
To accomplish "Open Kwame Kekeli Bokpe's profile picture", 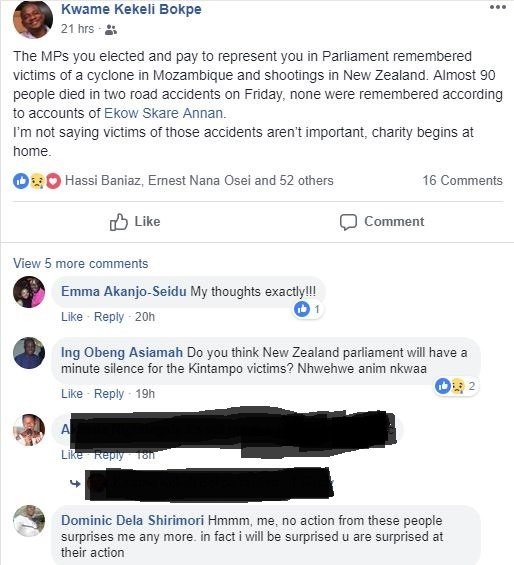I will [x=32, y=19].
